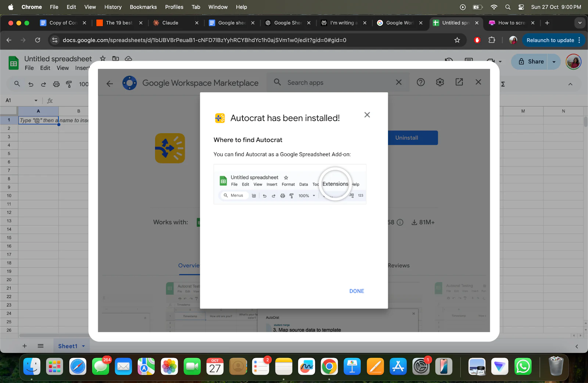The width and height of the screenshot is (588, 383).
Task: Clear the Search apps field
Action: (x=399, y=82)
